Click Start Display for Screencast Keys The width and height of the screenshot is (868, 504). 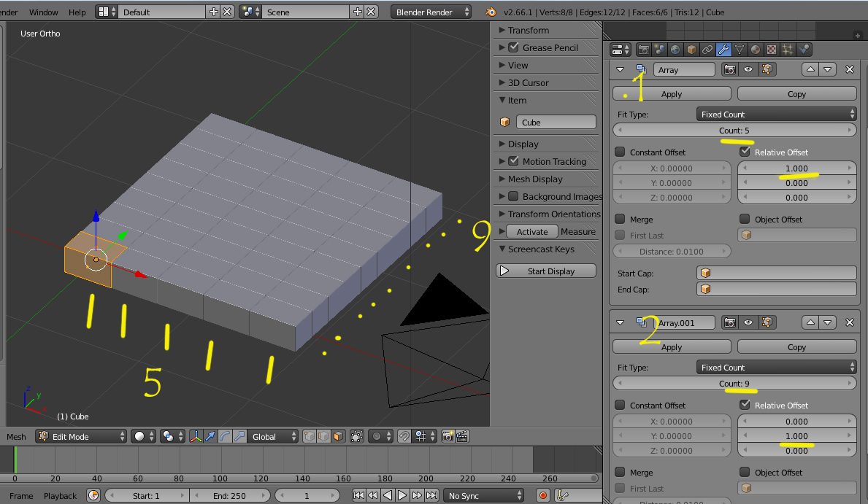[546, 271]
